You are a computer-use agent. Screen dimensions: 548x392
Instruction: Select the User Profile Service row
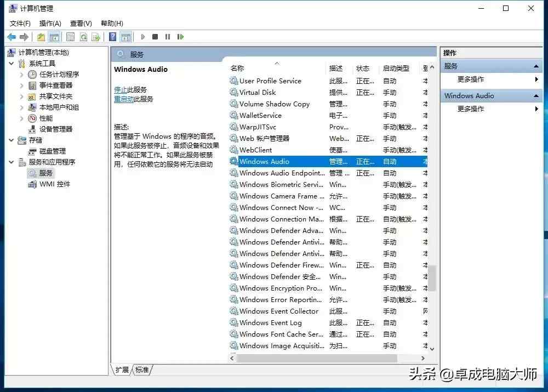[x=328, y=81]
